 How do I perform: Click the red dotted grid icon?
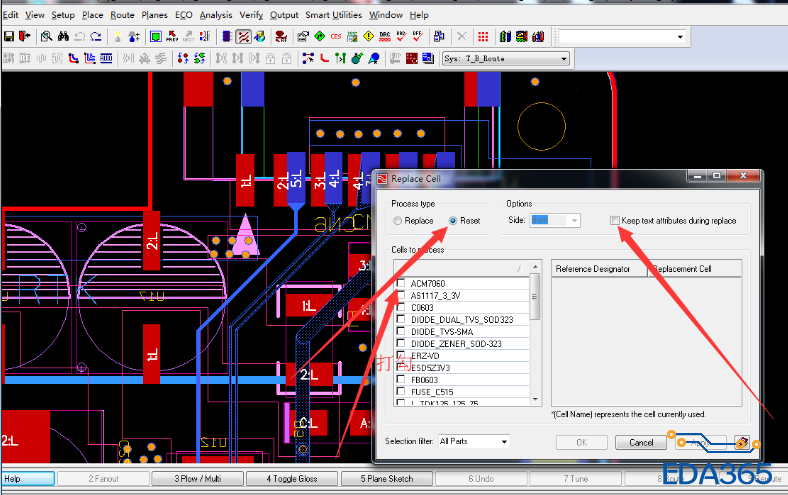tap(483, 37)
